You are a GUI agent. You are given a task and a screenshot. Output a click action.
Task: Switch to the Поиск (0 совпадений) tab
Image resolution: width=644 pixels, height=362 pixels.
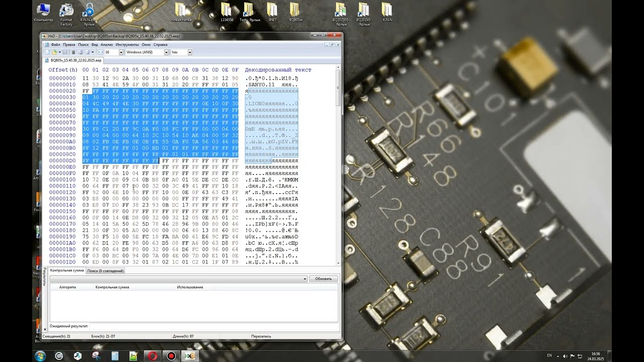pyautogui.click(x=105, y=270)
